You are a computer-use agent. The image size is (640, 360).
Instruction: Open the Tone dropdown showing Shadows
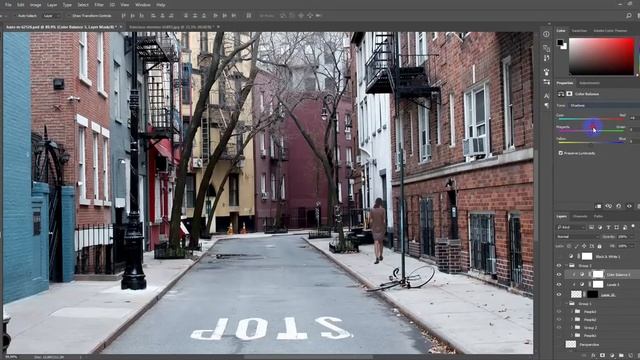603,105
